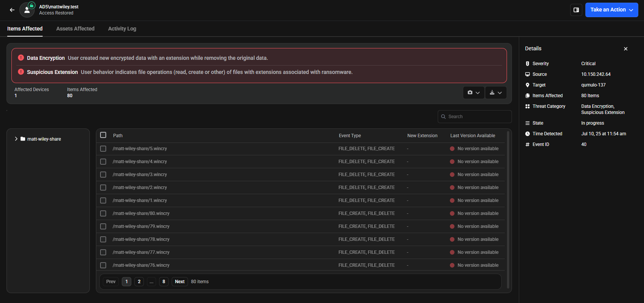644x303 pixels.
Task: Click the user avatar icon for AD5\mattwiley.test
Action: point(27,10)
